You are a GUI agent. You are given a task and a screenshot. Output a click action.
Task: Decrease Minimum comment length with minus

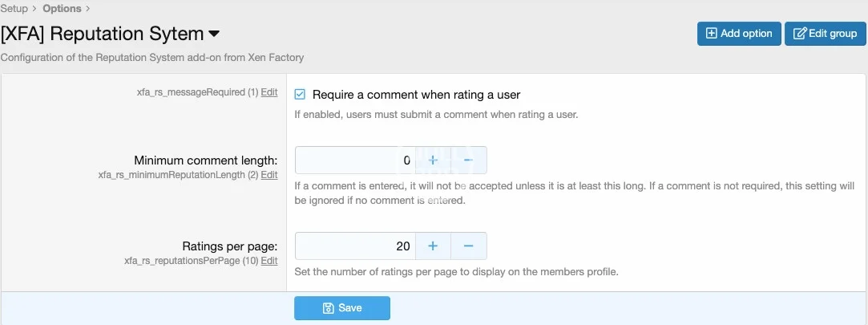click(x=468, y=160)
